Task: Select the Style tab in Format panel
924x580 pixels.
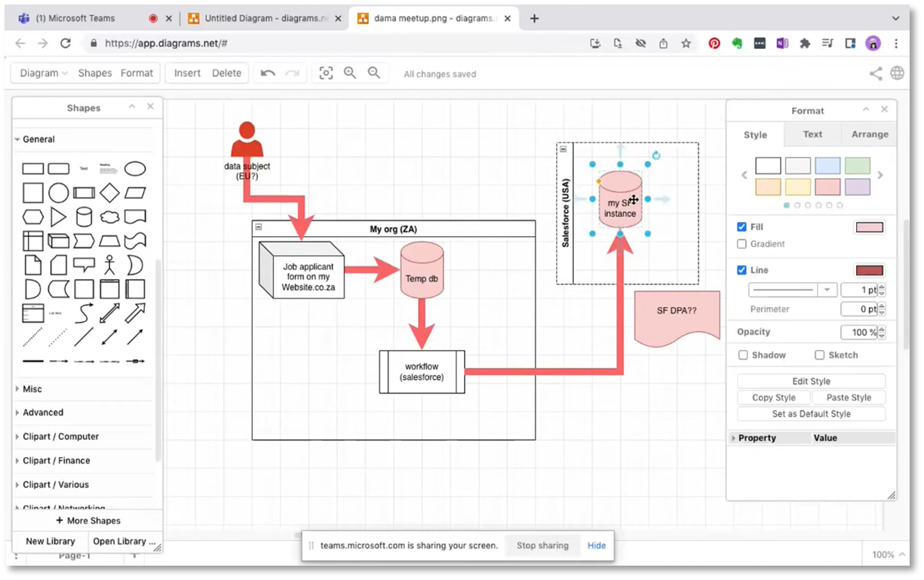Action: [755, 135]
